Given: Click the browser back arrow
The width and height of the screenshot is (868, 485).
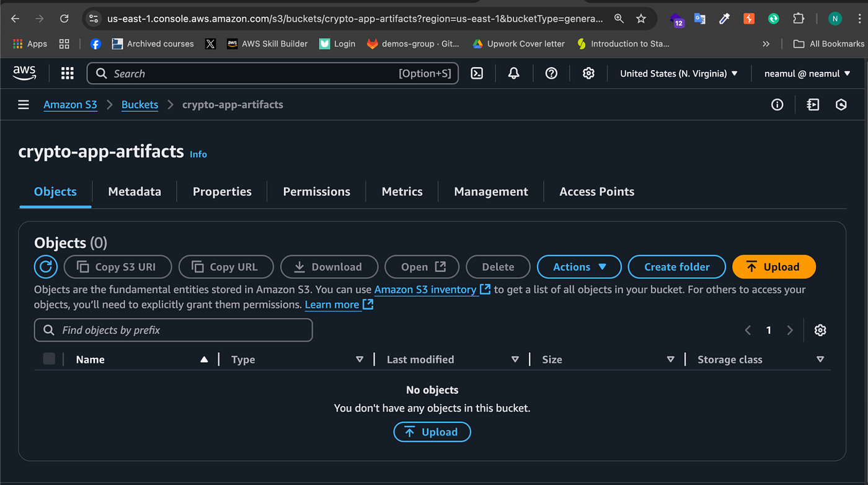Looking at the screenshot, I should (15, 19).
